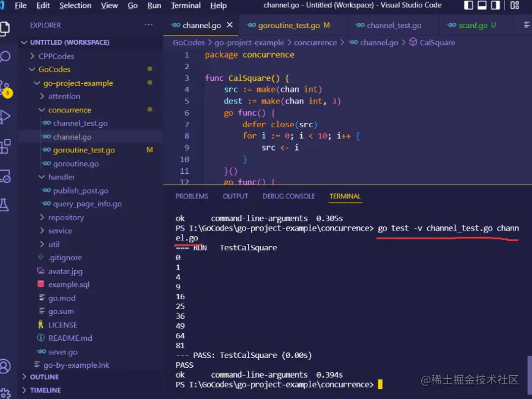Viewport: 532px width, 399px height.
Task: Click the CalSquare symbol icon in breadcrumbs
Action: click(413, 42)
